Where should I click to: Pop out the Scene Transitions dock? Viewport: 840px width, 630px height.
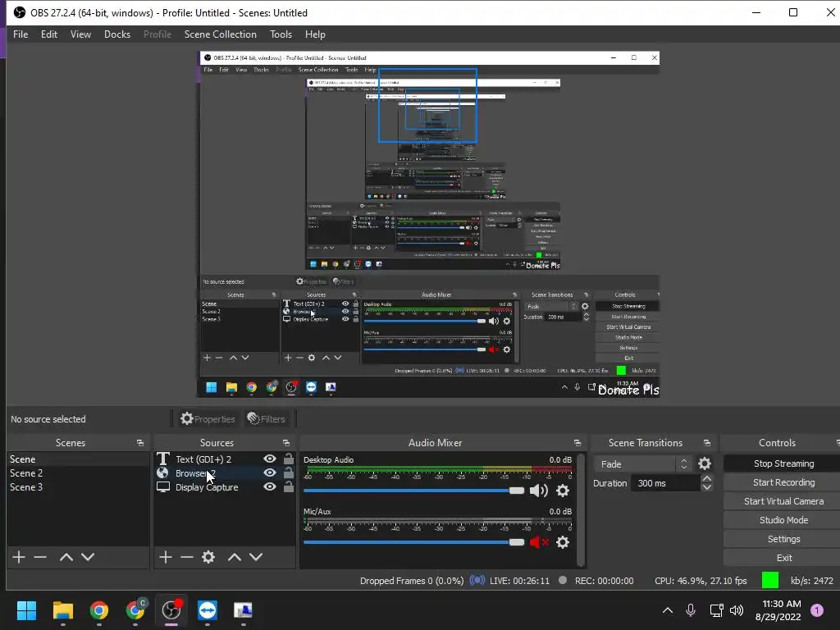pos(706,443)
